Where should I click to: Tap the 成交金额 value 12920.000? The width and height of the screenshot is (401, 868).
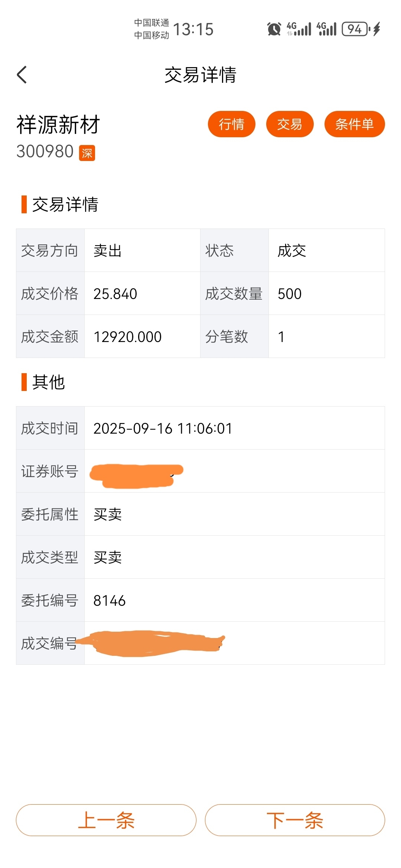click(x=127, y=337)
